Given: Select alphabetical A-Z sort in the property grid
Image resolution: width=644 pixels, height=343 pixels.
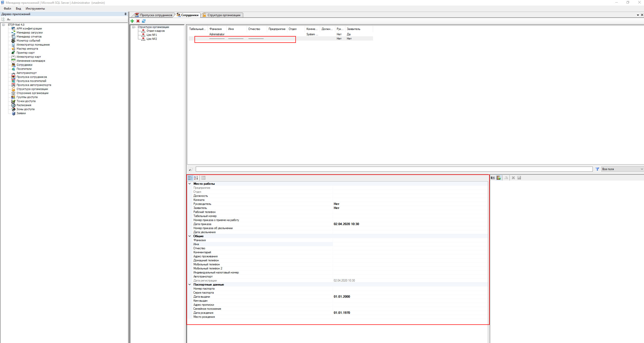Looking at the screenshot, I should tap(196, 178).
